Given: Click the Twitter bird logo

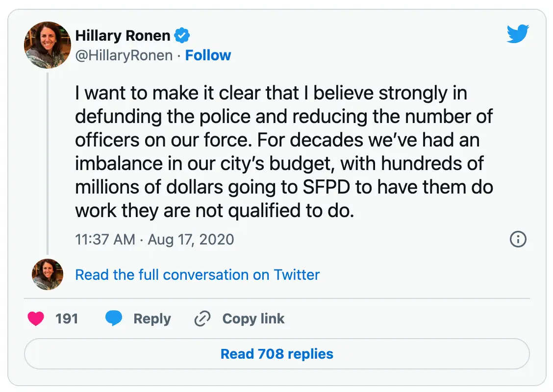Looking at the screenshot, I should pos(518,33).
